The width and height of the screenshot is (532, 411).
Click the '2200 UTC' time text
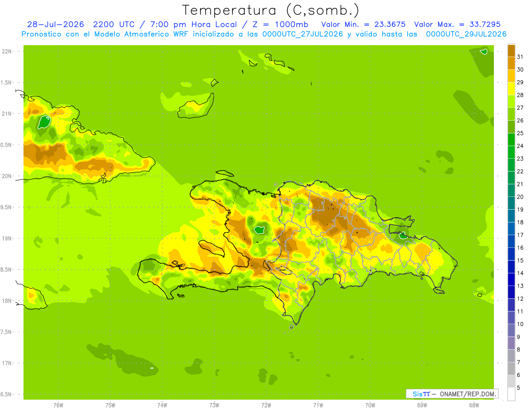tap(114, 24)
